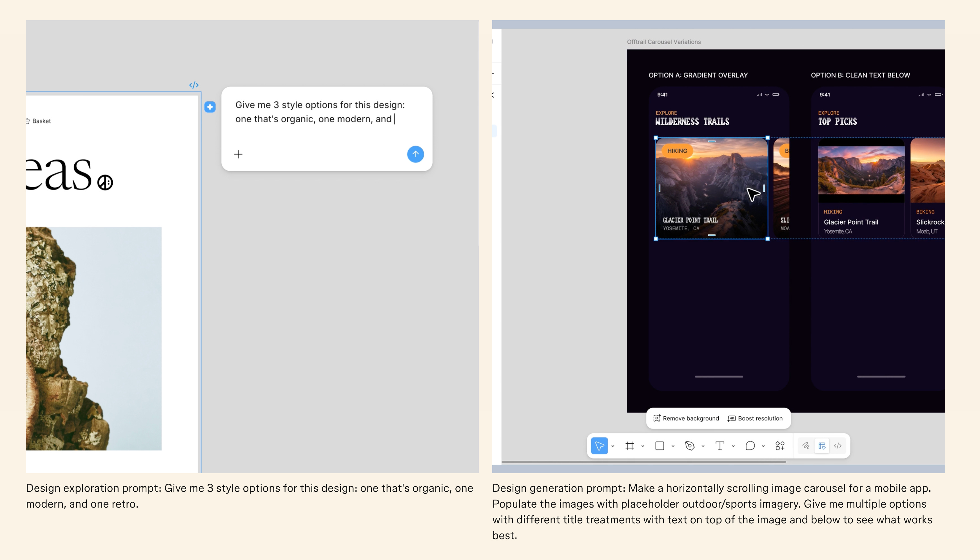This screenshot has height=560, width=980.
Task: Click the top-right selection handle of selected image
Action: pyautogui.click(x=768, y=138)
